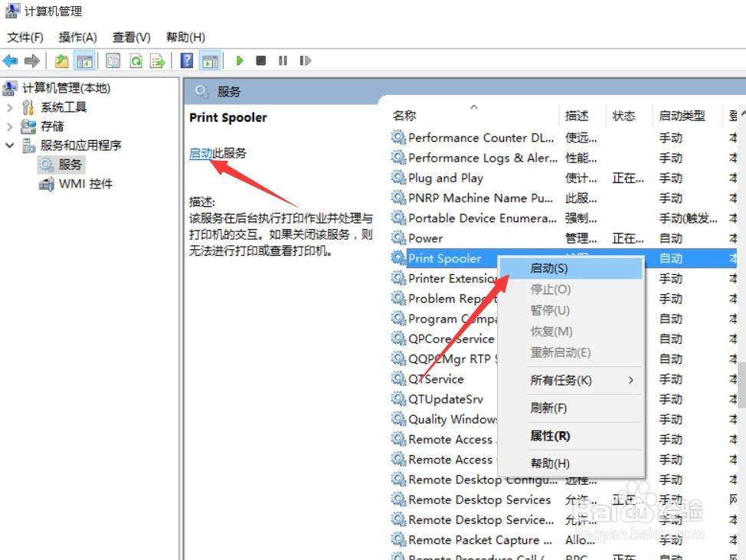Collapse the 服务和应用程序 tree node

point(9,145)
